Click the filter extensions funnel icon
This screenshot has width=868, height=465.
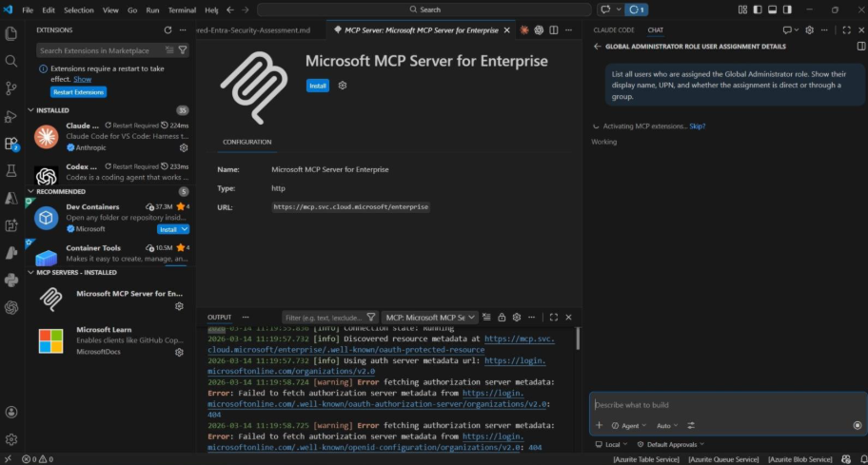184,50
